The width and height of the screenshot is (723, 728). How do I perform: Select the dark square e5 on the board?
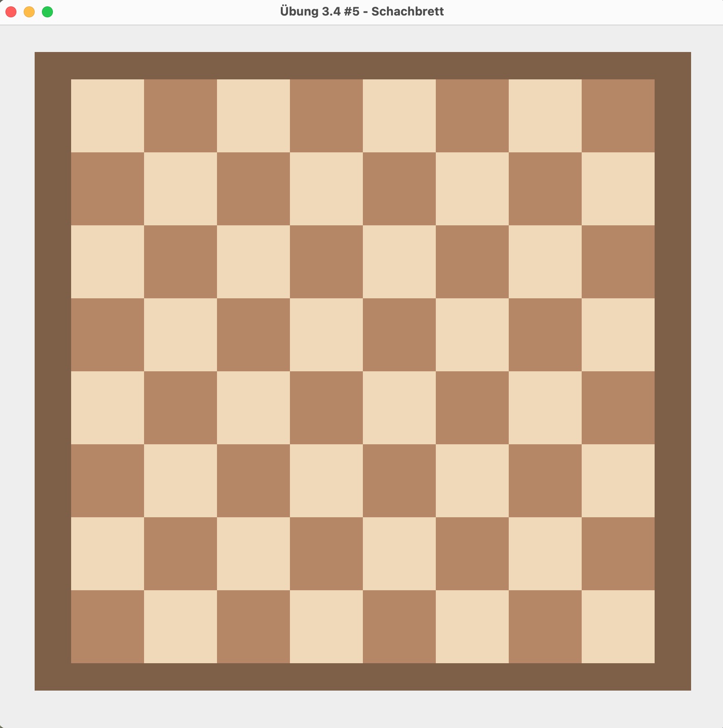[399, 335]
